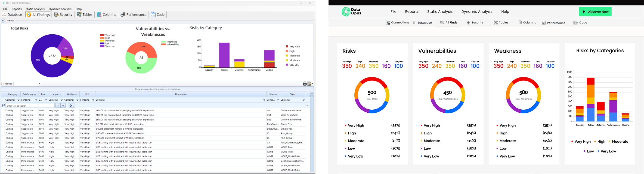The width and height of the screenshot is (644, 174).
Task: Open Static Analysis menu in Data Opus window
Action: [440, 11]
